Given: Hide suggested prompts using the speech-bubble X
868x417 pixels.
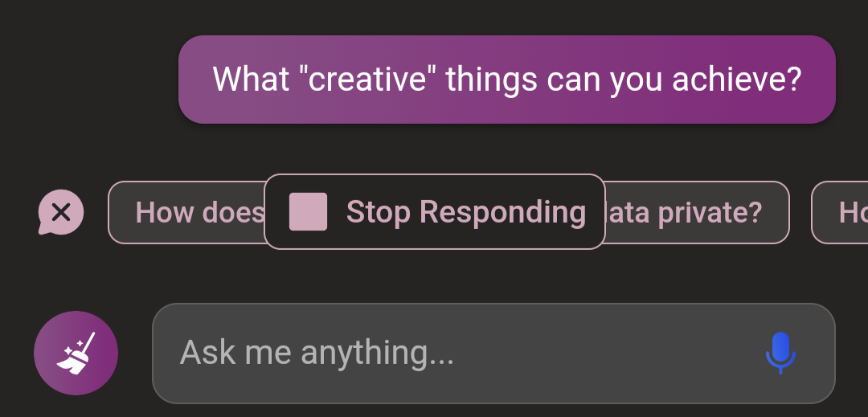Looking at the screenshot, I should pos(61,212).
